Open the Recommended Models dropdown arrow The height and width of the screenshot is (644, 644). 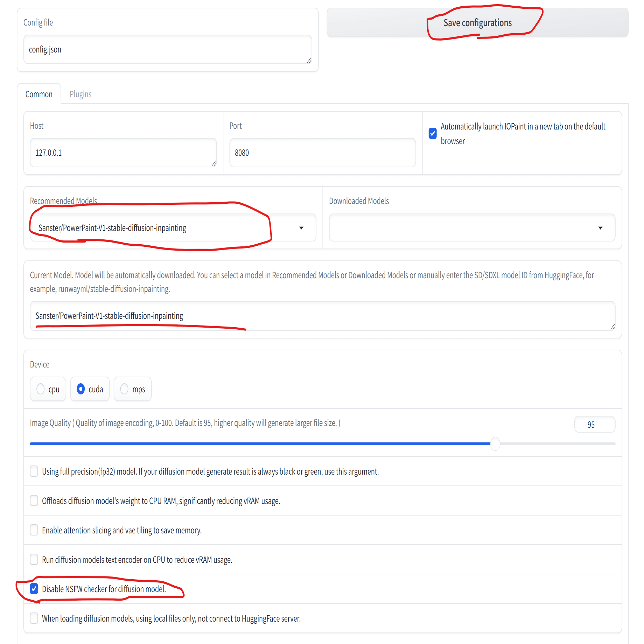301,228
